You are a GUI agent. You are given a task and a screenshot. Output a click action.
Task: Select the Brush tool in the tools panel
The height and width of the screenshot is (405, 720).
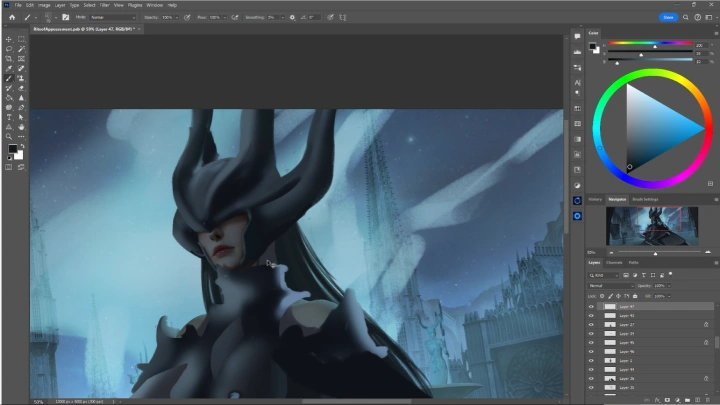[9, 79]
